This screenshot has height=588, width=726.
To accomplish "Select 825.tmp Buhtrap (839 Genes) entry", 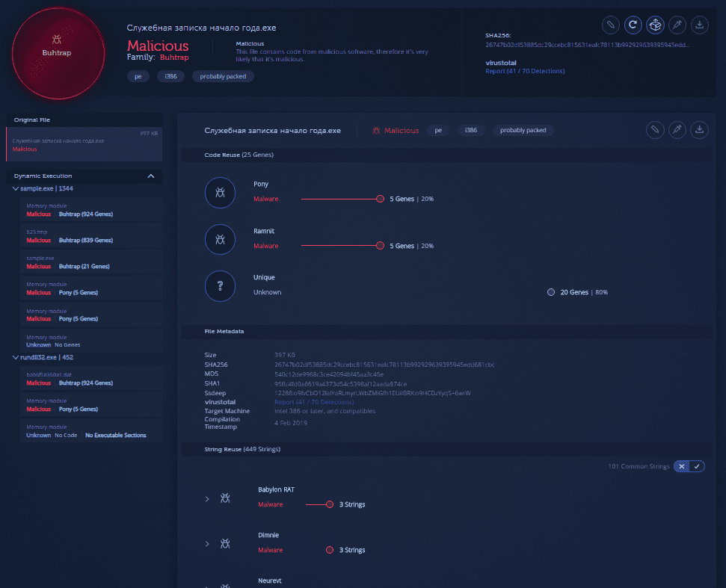I will pyautogui.click(x=91, y=236).
